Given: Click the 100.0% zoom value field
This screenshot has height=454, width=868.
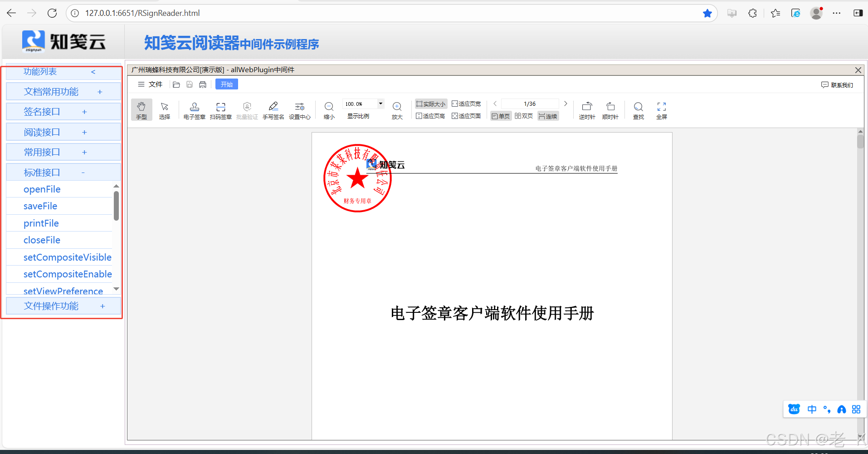Looking at the screenshot, I should click(360, 104).
